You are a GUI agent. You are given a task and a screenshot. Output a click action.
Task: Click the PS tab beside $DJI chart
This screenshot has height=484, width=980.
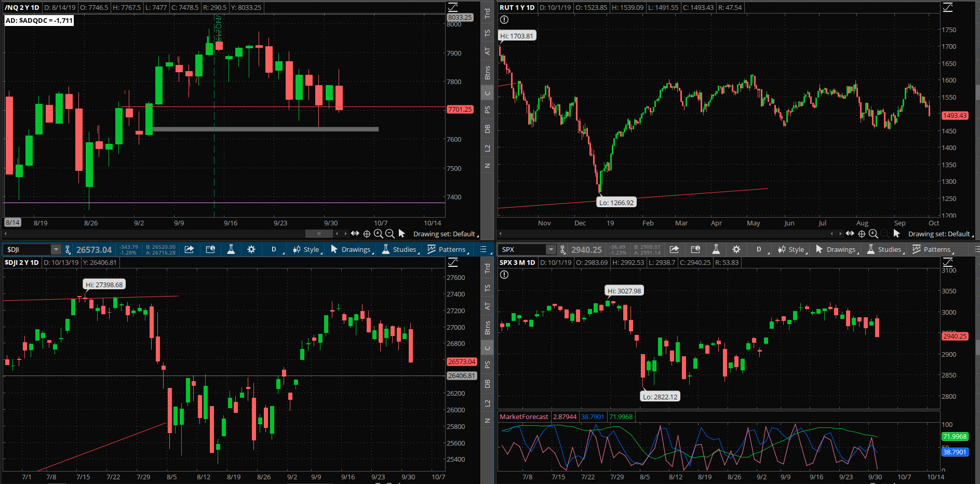(x=487, y=365)
